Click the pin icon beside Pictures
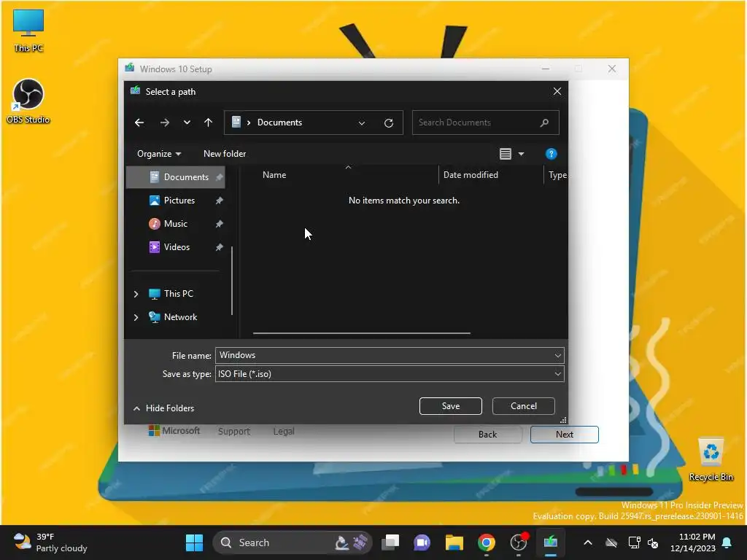The image size is (747, 560). (x=219, y=201)
